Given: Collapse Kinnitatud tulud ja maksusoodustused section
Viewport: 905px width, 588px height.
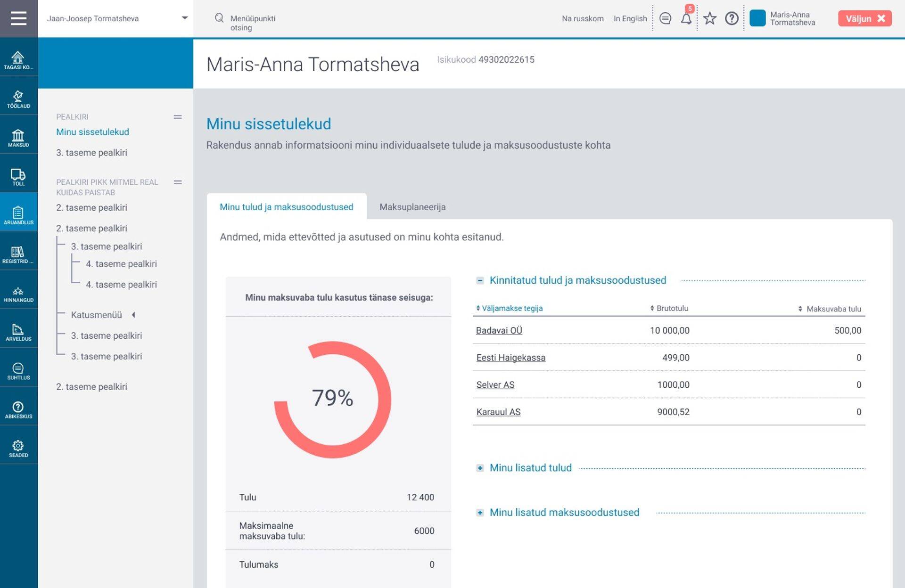Looking at the screenshot, I should pyautogui.click(x=480, y=280).
